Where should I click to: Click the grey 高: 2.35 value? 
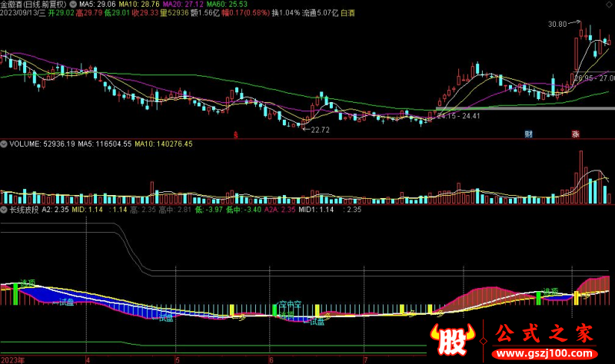[x=143, y=210]
